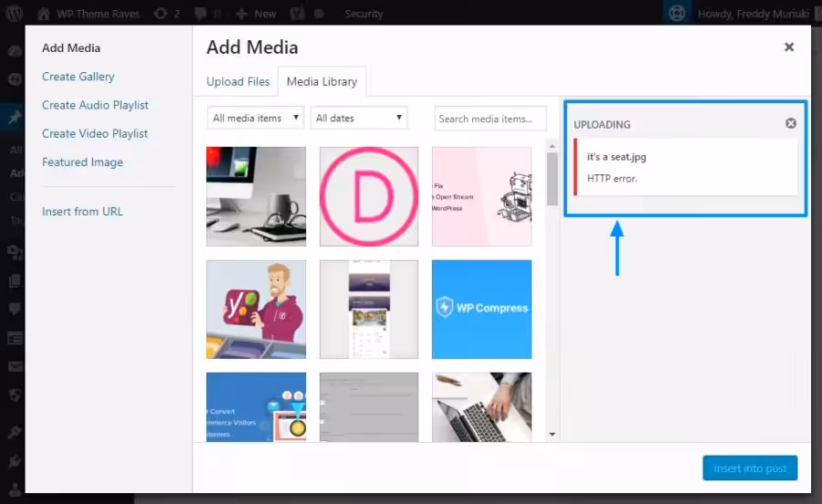Select the pink D logo thumbnail

point(369,196)
